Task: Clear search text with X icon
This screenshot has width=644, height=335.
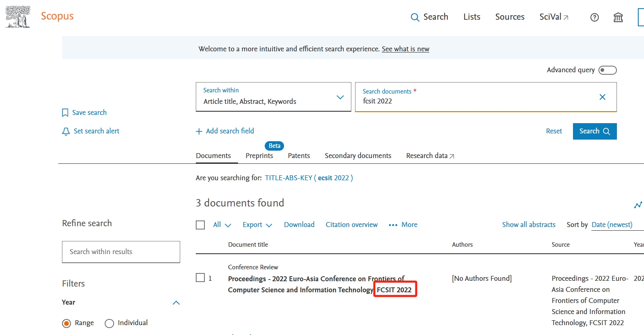Action: (x=602, y=97)
